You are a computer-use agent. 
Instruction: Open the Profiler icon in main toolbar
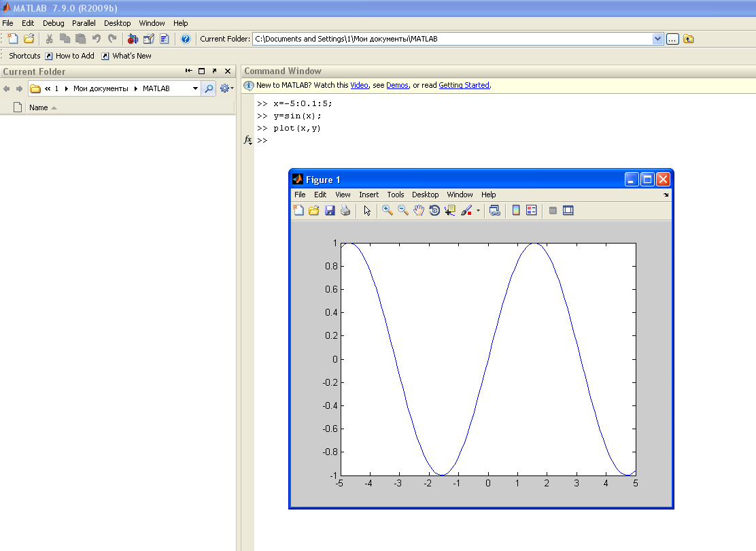click(165, 39)
